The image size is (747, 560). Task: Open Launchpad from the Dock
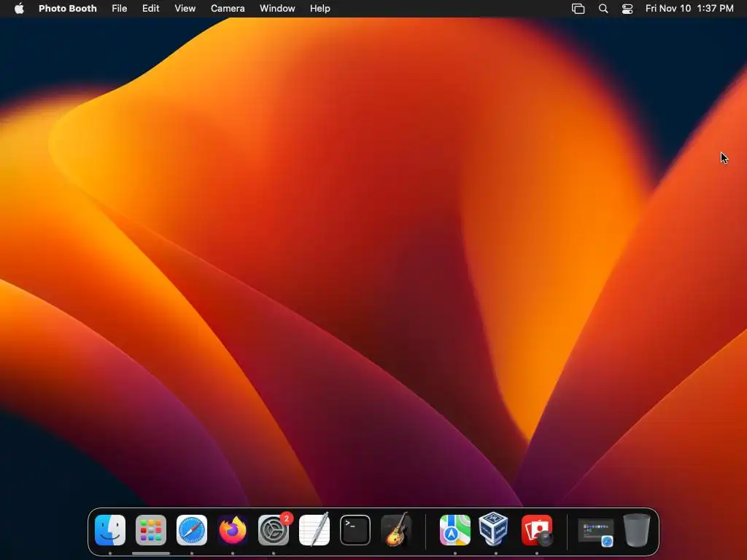151,530
